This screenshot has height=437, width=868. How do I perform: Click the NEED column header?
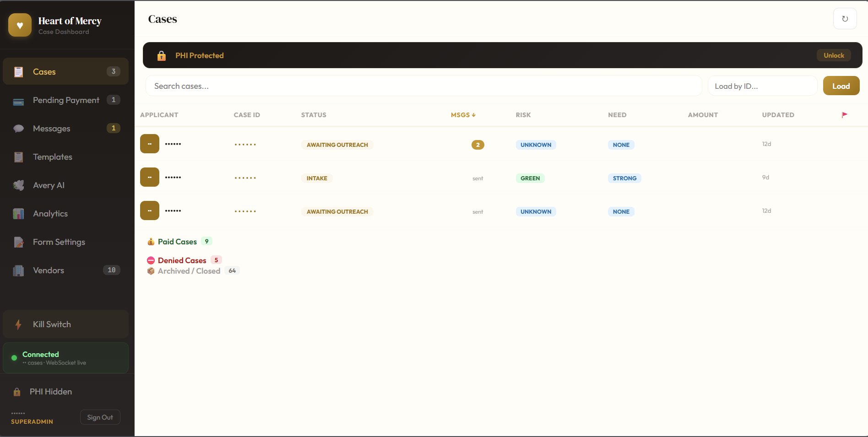click(x=617, y=115)
